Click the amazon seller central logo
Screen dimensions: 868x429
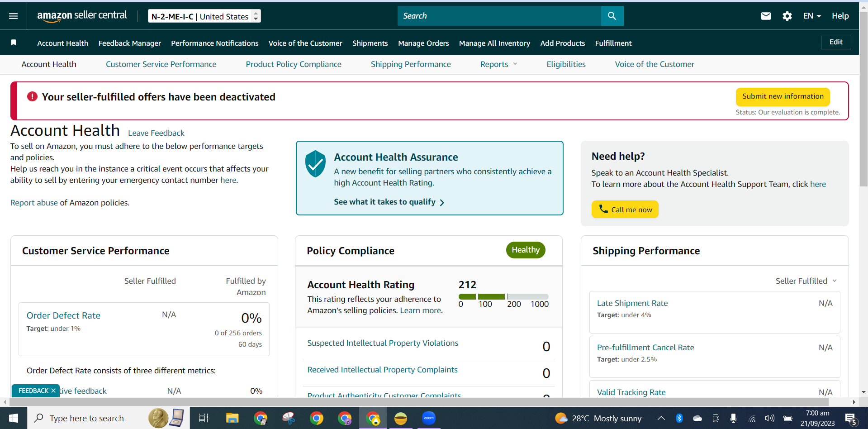pyautogui.click(x=82, y=16)
